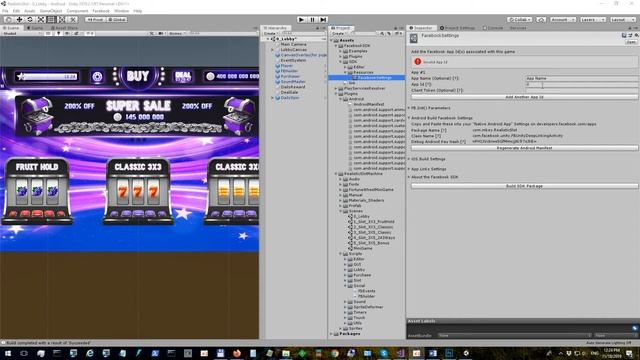Open Firefox from the taskbar
Screen dimensions: 640x360
point(237,353)
